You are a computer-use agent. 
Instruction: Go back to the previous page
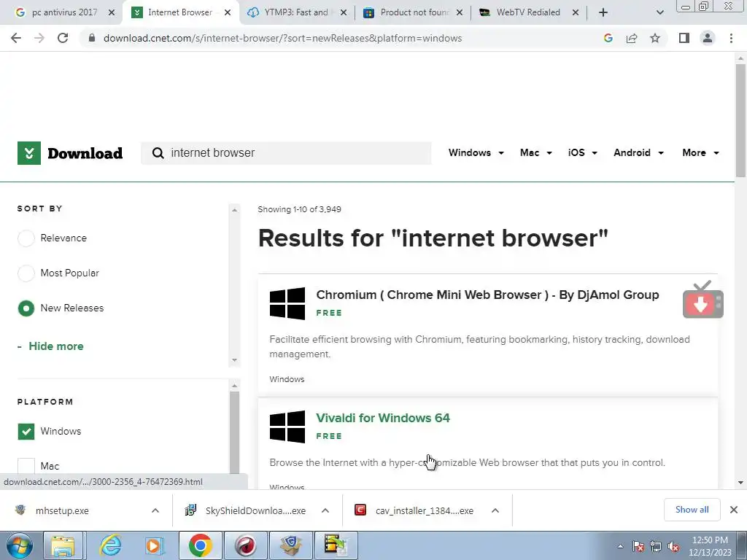[16, 38]
